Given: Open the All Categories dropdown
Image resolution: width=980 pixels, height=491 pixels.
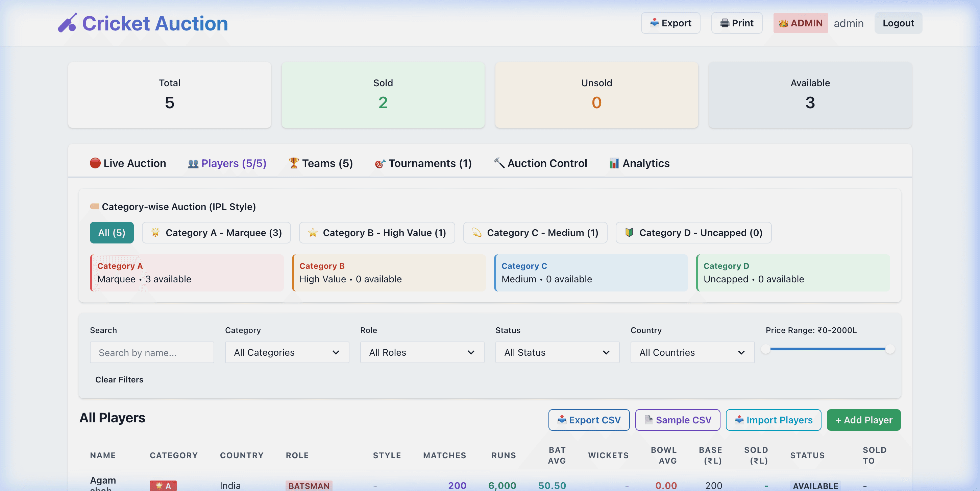Looking at the screenshot, I should (x=287, y=352).
